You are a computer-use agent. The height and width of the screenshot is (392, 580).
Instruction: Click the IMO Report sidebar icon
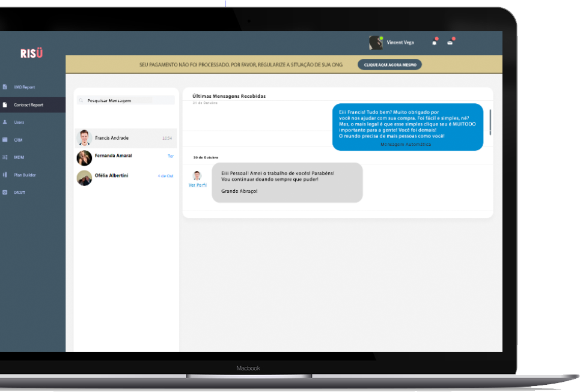(x=5, y=87)
